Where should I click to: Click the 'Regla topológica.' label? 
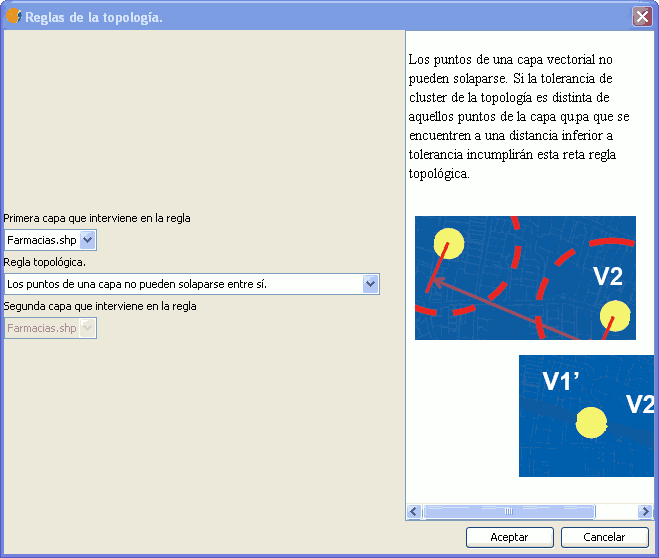click(45, 262)
